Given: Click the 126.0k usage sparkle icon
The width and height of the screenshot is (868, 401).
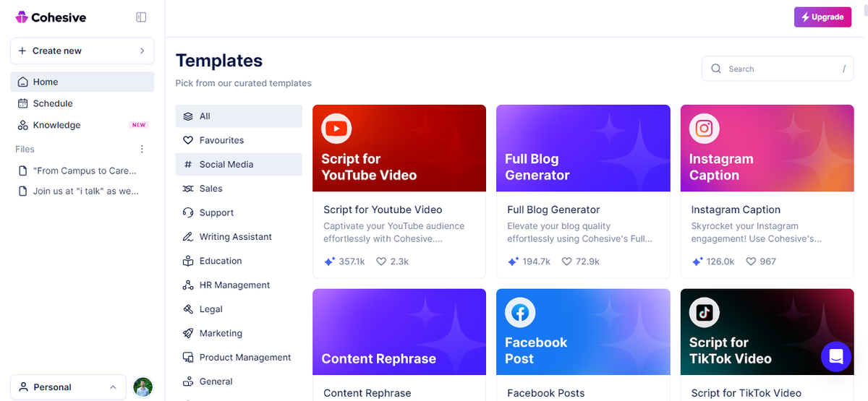Looking at the screenshot, I should click(x=697, y=262).
